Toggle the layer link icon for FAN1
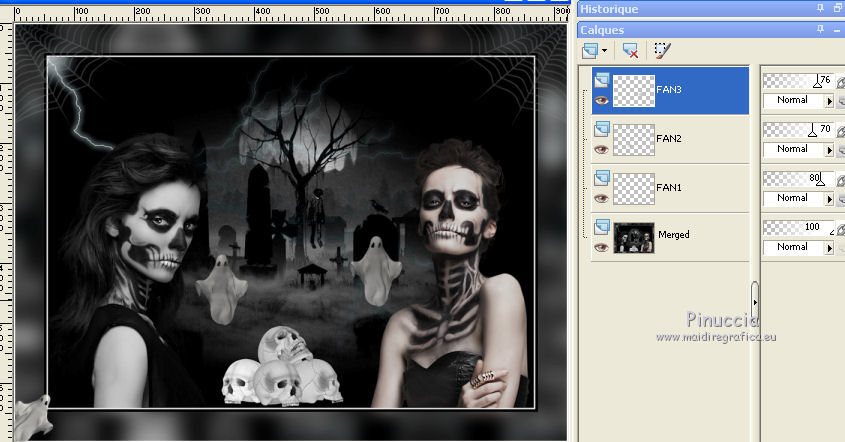The width and height of the screenshot is (845, 442). 841,180
